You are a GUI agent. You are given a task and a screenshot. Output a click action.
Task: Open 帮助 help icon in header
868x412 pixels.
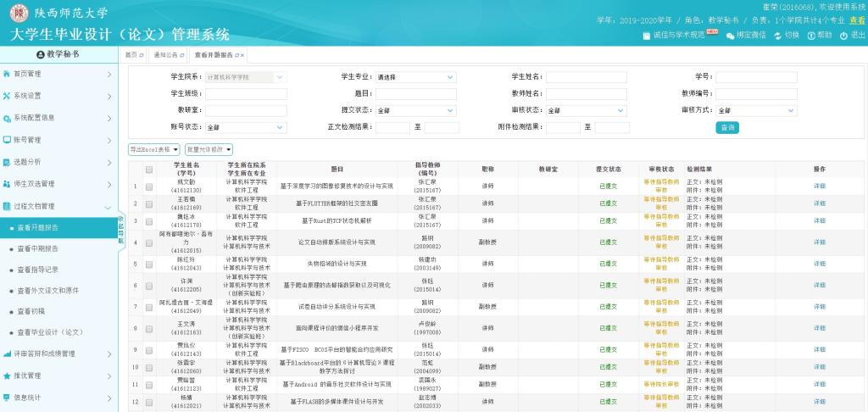[811, 36]
